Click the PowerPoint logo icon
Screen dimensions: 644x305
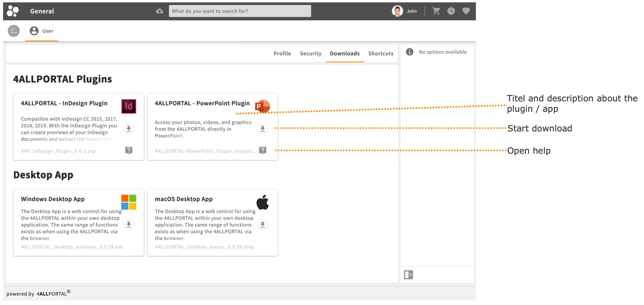pos(262,106)
